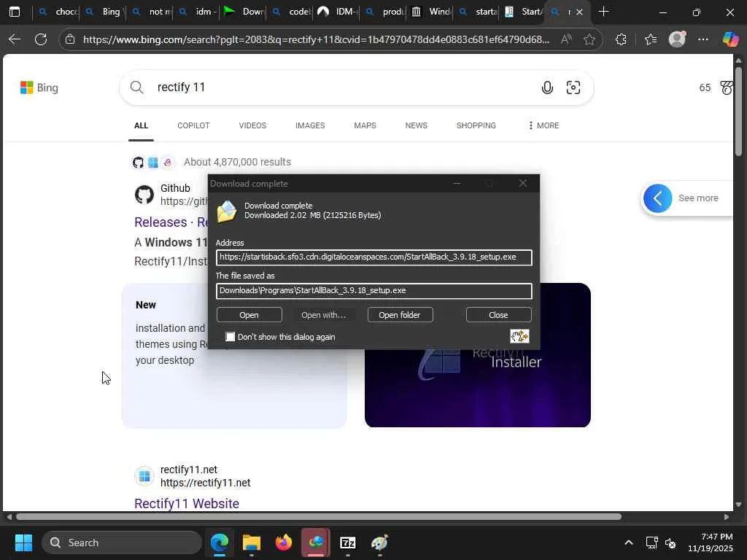Switch to the Bing browser tab
747x560 pixels.
click(x=104, y=12)
